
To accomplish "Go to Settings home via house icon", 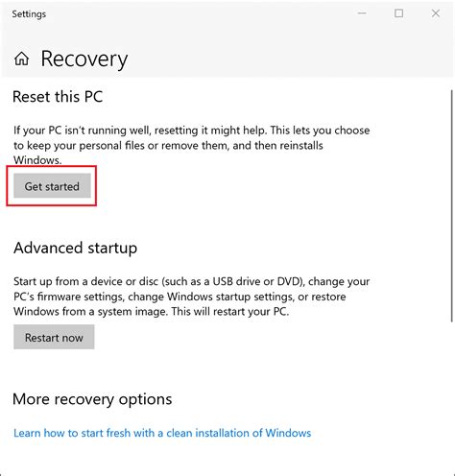I will (21, 59).
